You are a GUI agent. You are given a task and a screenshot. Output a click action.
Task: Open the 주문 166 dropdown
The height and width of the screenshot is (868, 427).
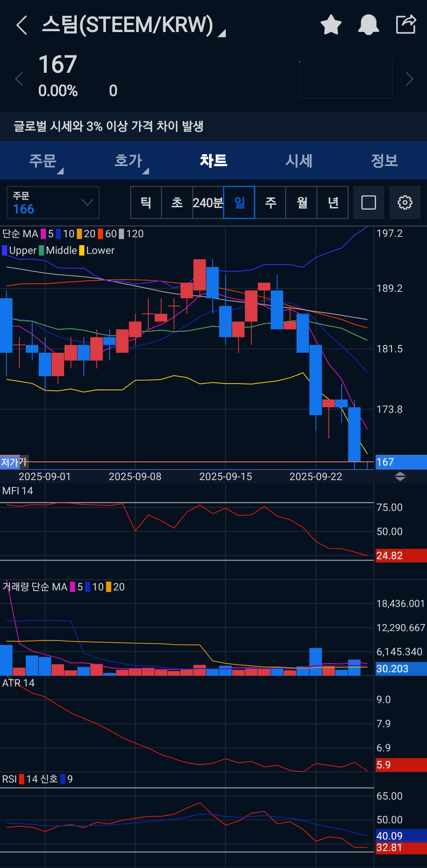coord(53,202)
